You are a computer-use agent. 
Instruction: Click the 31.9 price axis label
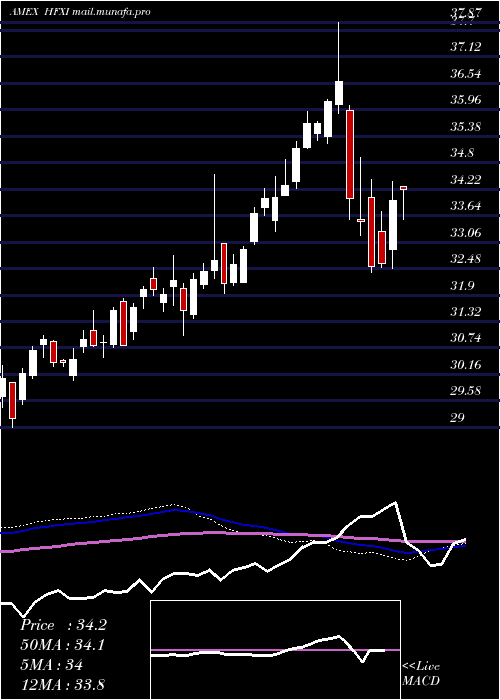point(462,286)
